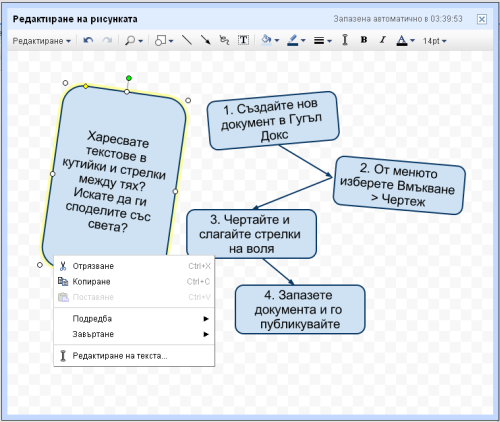Open the 14pt font size dropdown
The height and width of the screenshot is (422, 500).
point(434,41)
